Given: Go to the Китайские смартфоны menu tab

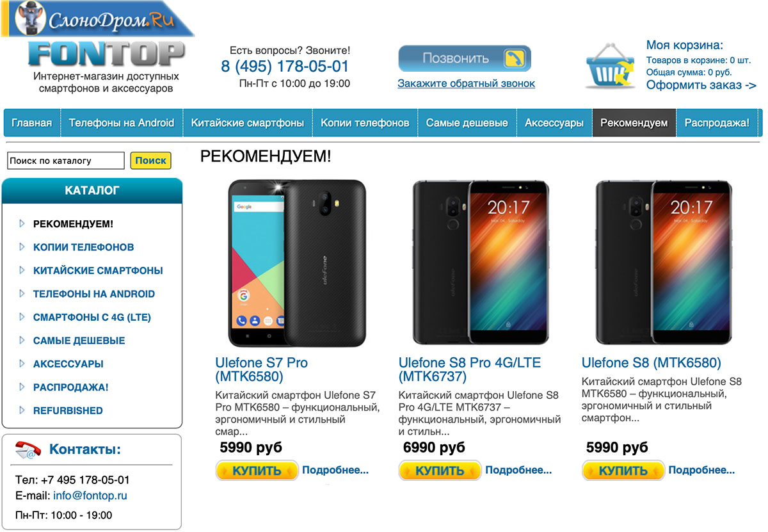Looking at the screenshot, I should click(x=248, y=123).
